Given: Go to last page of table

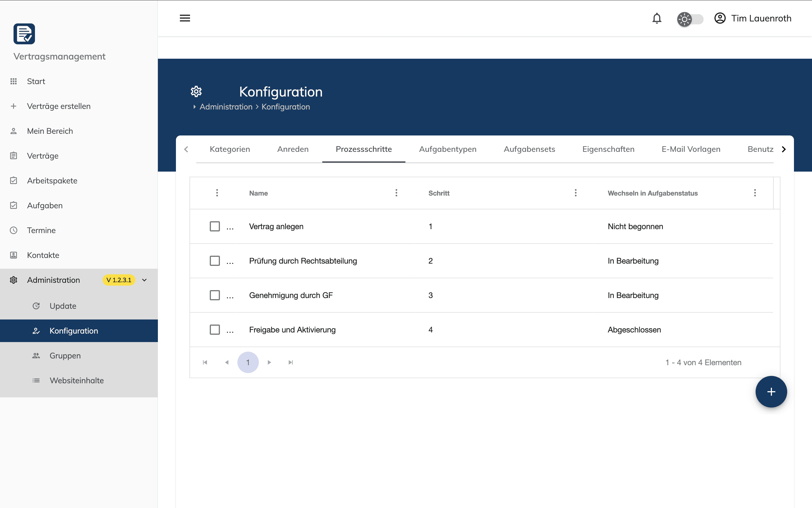Looking at the screenshot, I should [291, 363].
